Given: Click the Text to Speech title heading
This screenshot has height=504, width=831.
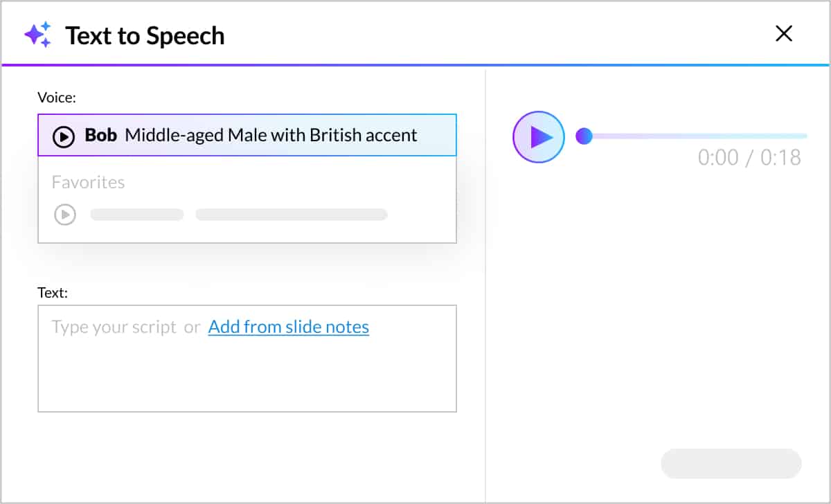Looking at the screenshot, I should [145, 35].
